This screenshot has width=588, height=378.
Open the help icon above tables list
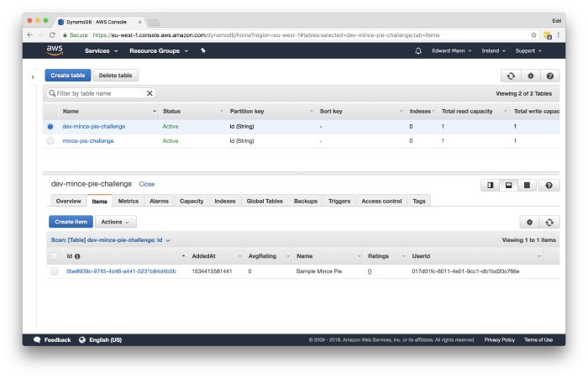pyautogui.click(x=549, y=76)
